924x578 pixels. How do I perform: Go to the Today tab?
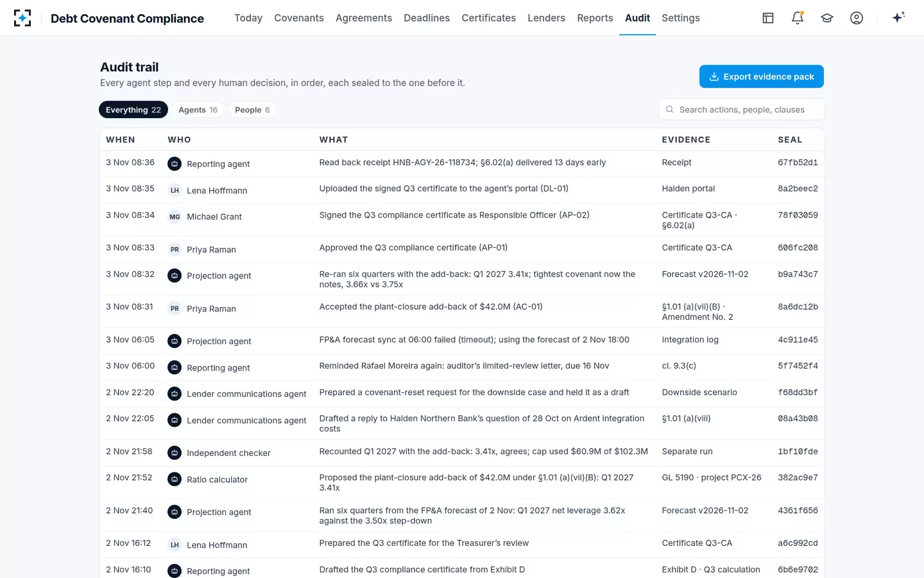248,18
